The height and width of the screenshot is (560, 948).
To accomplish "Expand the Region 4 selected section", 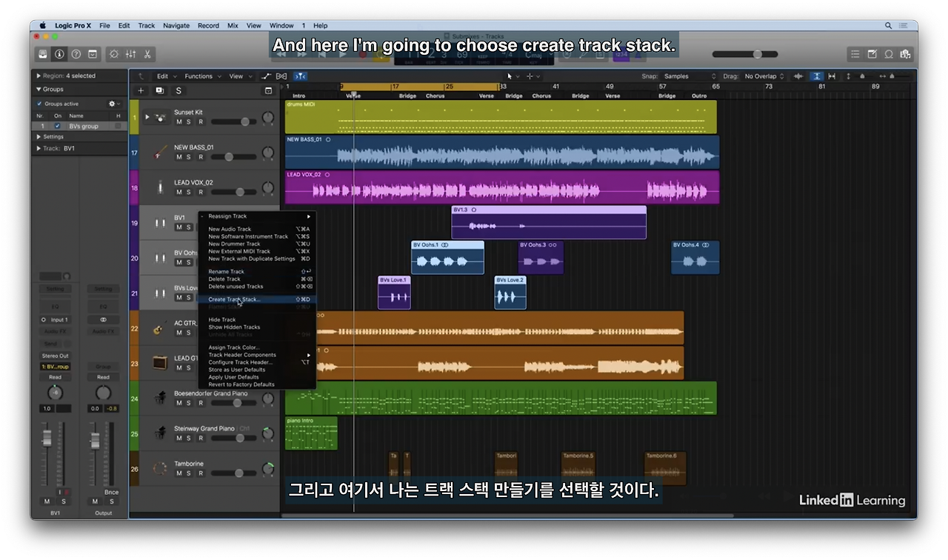I will pos(39,76).
